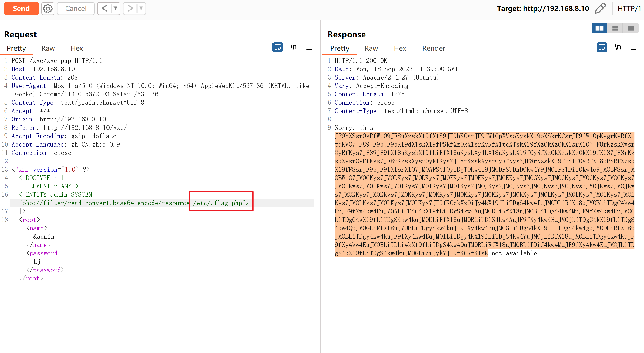The image size is (644, 353).
Task: Switch Request view to Raw tab
Action: pyautogui.click(x=48, y=48)
